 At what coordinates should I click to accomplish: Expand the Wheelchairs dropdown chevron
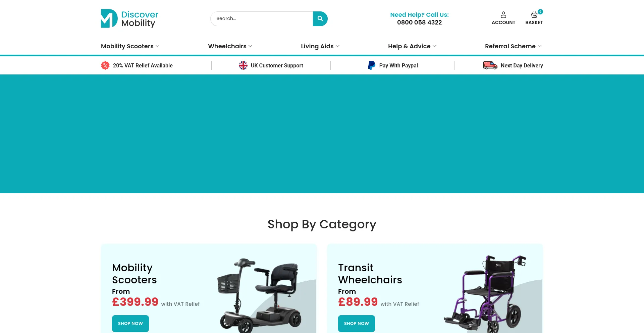[x=251, y=46]
